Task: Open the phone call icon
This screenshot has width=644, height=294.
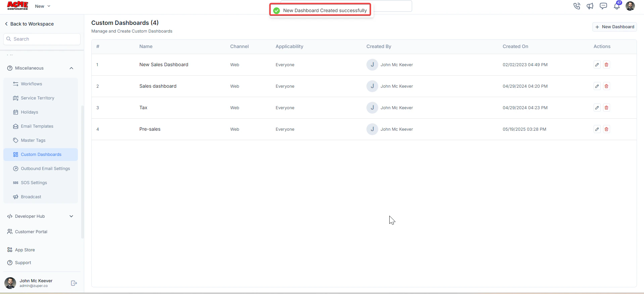Action: click(577, 6)
